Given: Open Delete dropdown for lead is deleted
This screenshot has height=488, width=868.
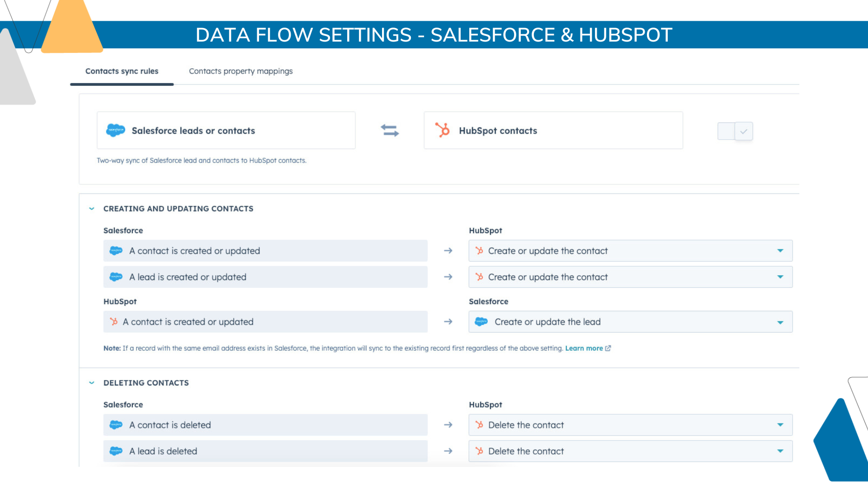Looking at the screenshot, I should click(631, 451).
